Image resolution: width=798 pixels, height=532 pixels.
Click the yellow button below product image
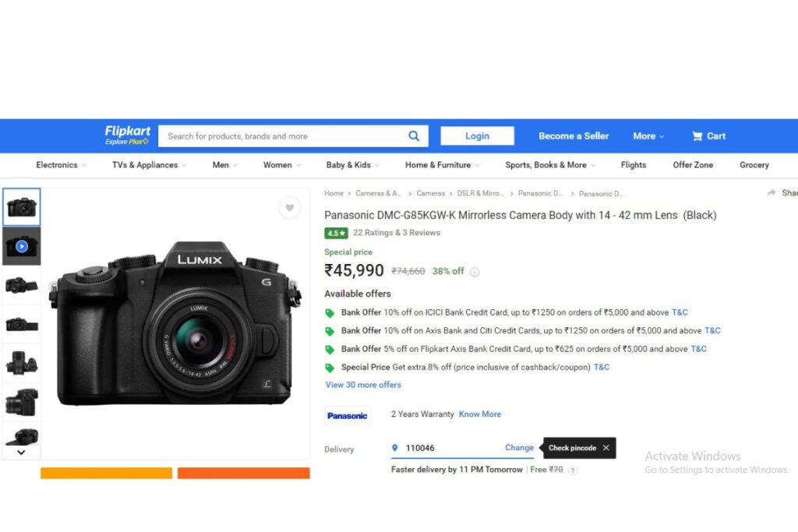tap(106, 473)
